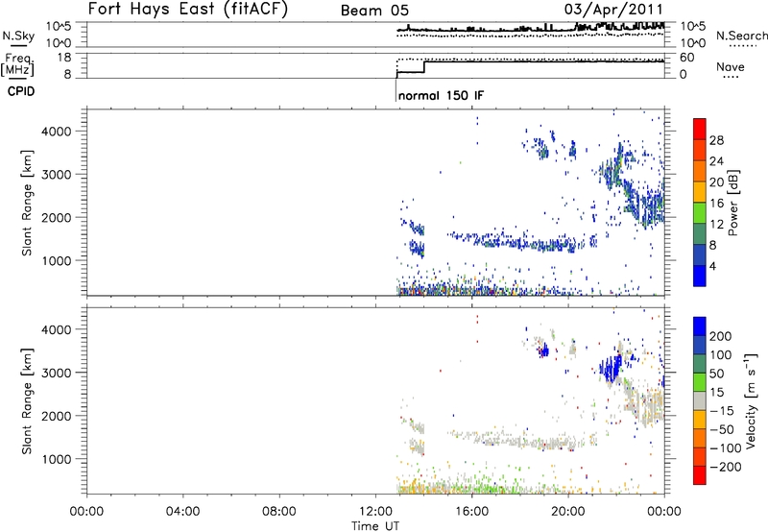The image size is (768, 532).
Task: Click the 'Time UT' axis label
Action: (375, 525)
